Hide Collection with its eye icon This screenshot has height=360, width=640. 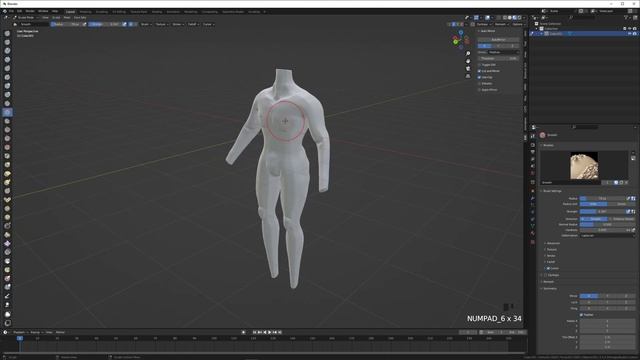629,29
